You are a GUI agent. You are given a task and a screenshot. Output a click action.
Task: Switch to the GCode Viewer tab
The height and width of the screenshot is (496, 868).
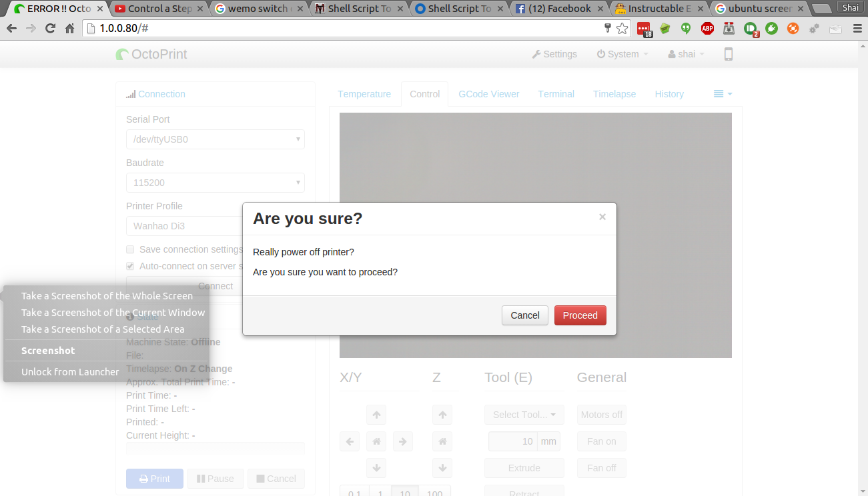click(x=488, y=94)
